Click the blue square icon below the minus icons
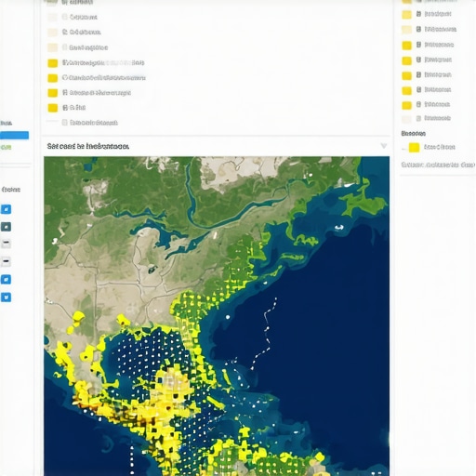Screen dimensions: 476x476 (6, 280)
